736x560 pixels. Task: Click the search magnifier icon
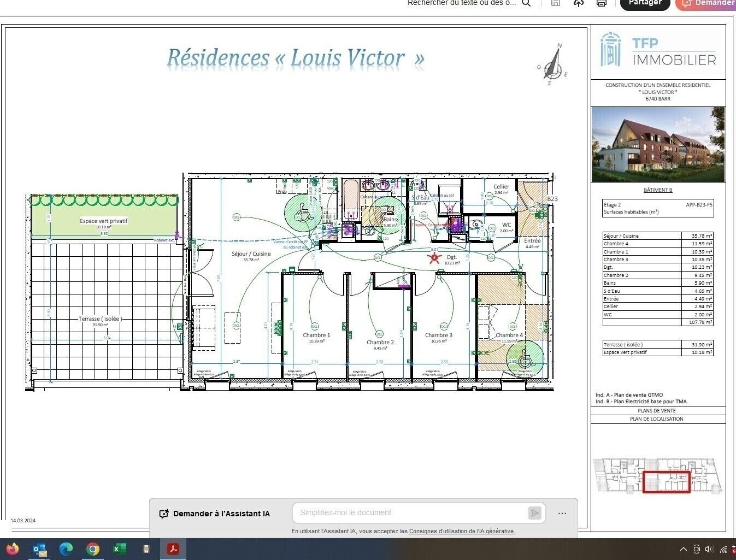[x=526, y=3]
